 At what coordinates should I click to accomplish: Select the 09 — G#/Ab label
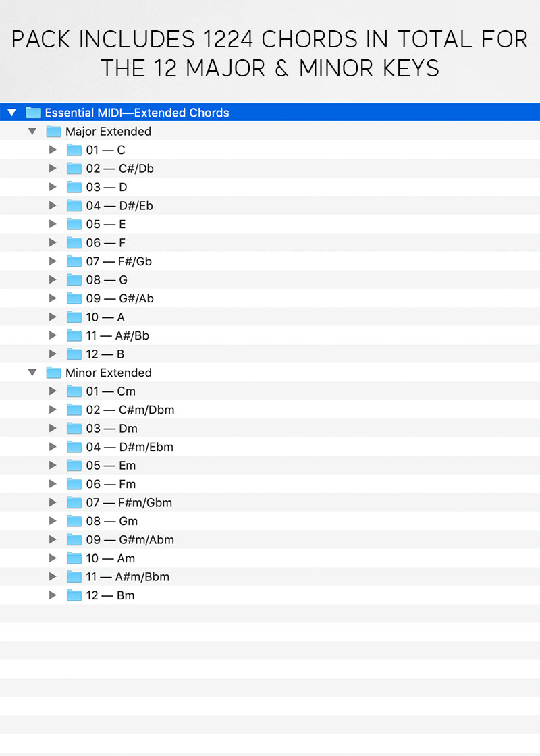(x=120, y=298)
